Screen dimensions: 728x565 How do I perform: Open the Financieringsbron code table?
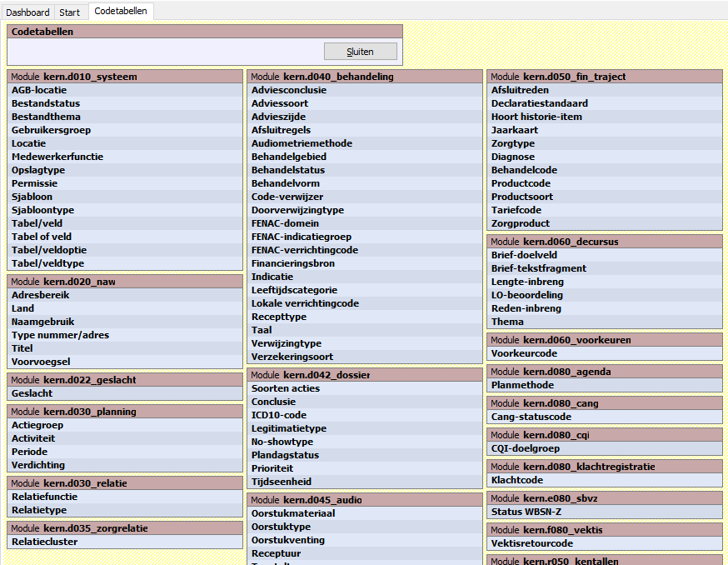(x=293, y=263)
